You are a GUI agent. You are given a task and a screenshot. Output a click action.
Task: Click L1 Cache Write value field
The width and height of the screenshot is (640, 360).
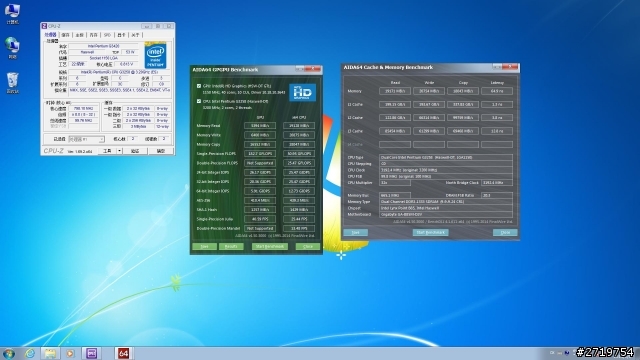click(x=429, y=104)
